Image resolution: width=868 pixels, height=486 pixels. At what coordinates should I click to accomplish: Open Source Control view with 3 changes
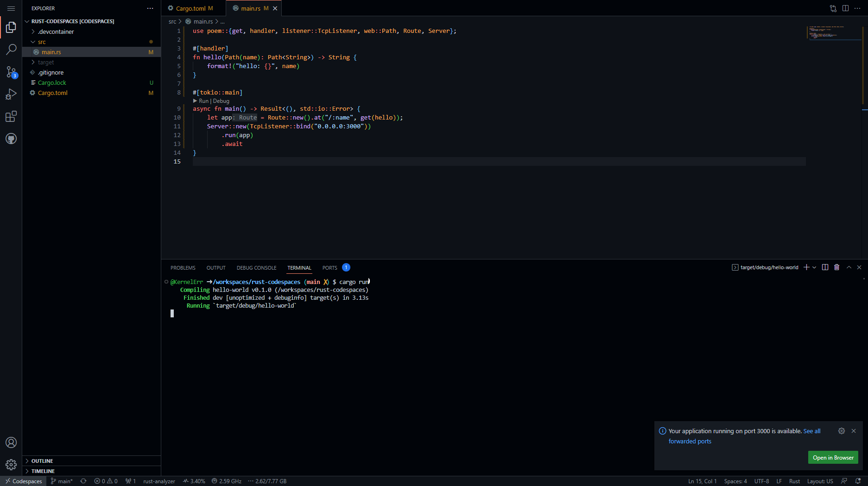point(11,72)
